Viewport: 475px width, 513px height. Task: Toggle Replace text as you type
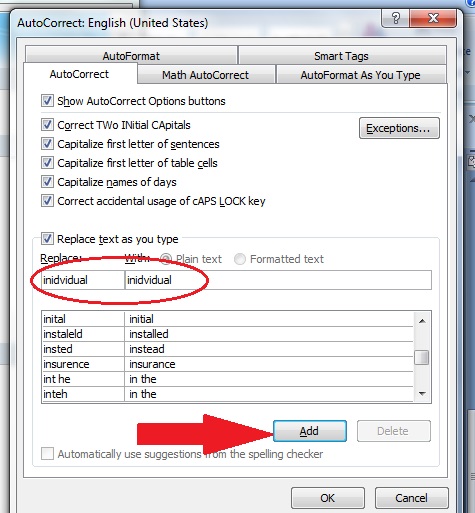click(47, 239)
